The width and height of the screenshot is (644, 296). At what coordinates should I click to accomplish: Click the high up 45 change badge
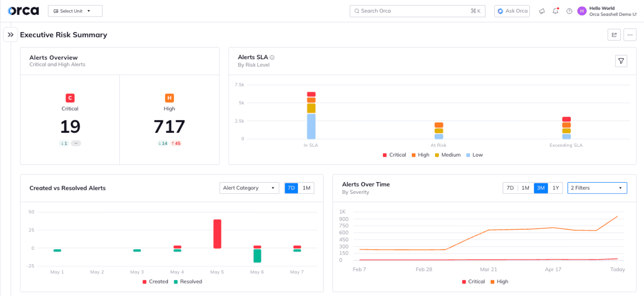tap(176, 143)
